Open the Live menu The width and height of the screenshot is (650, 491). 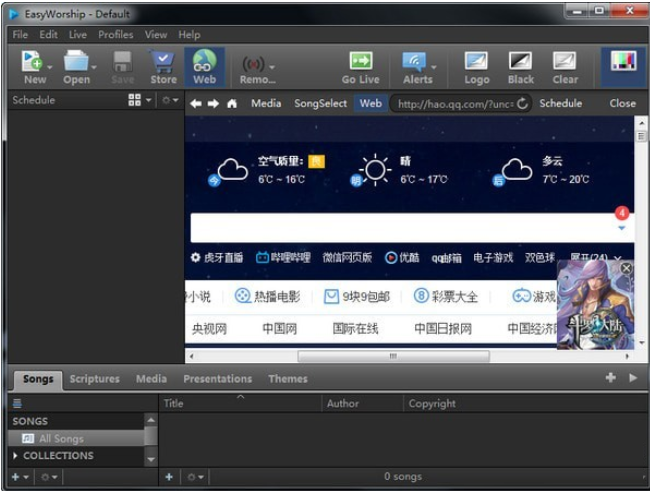pos(78,35)
